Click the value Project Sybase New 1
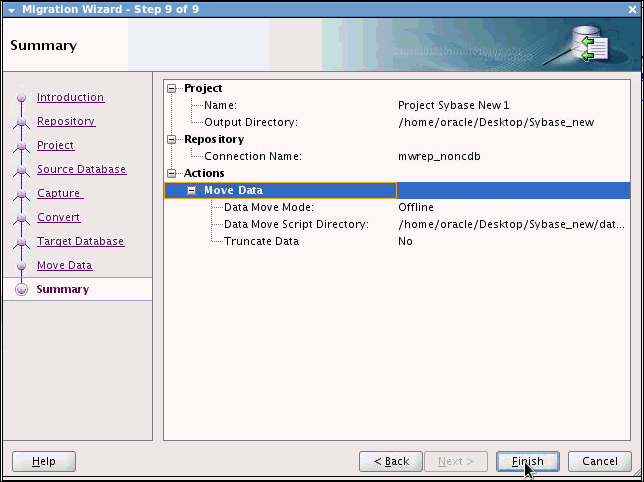644x482 pixels. pyautogui.click(x=453, y=106)
